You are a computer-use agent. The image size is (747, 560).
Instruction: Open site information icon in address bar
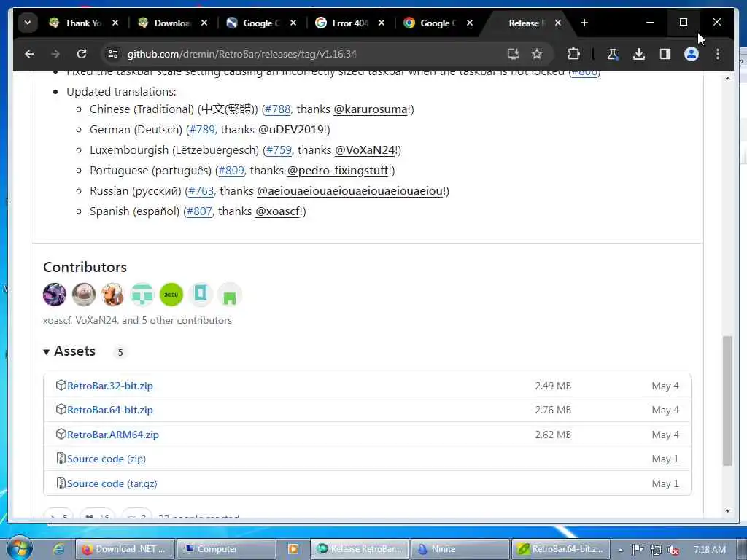113,54
